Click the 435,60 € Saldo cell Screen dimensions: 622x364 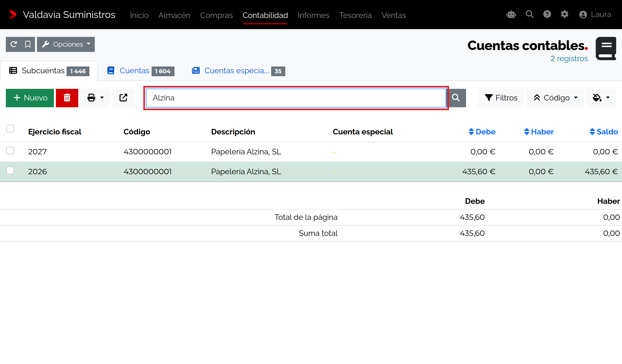[x=601, y=172]
